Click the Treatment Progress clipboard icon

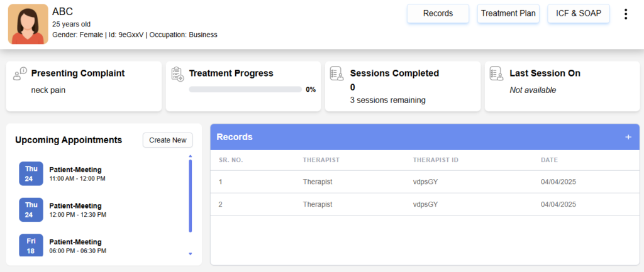[x=177, y=74]
